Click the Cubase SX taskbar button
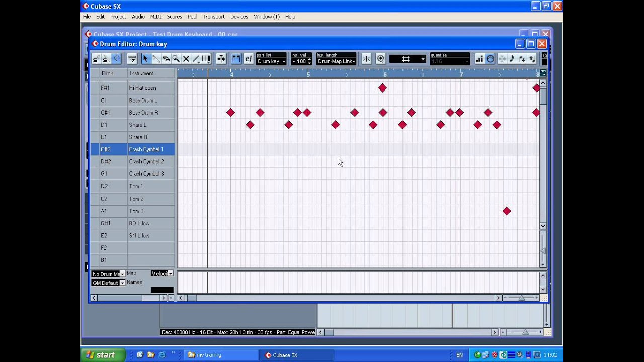Viewport: 644px width, 362px height. (296, 355)
